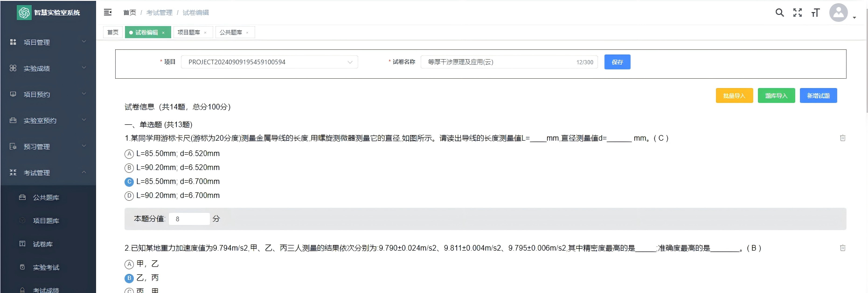
Task: Expand the 项目预约 menu chevron
Action: tap(84, 94)
